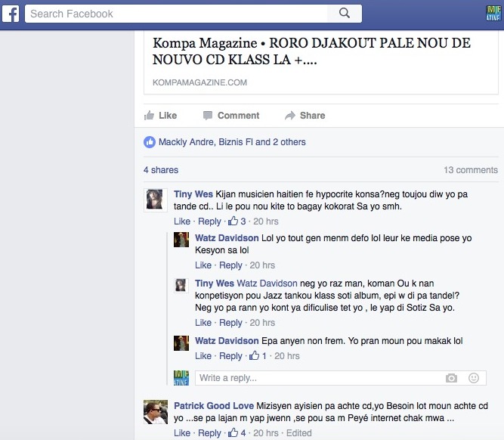Like the Kompa Magazine post

(160, 116)
